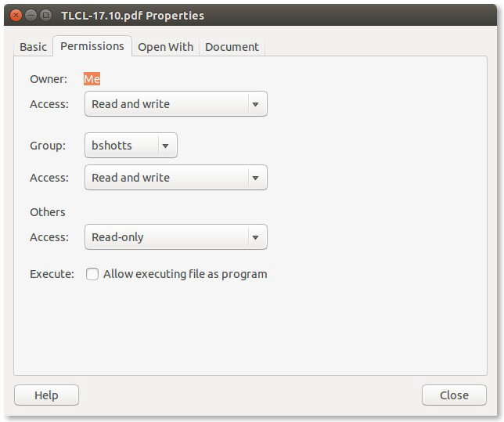Viewport: 504px width, 422px height.
Task: Switch to the Open With tab
Action: 166,47
